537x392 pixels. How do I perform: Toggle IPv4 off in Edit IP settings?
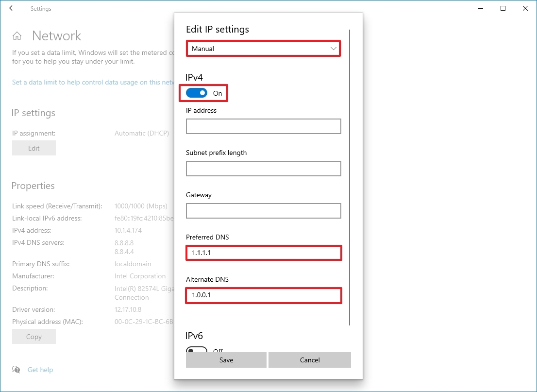click(x=197, y=93)
